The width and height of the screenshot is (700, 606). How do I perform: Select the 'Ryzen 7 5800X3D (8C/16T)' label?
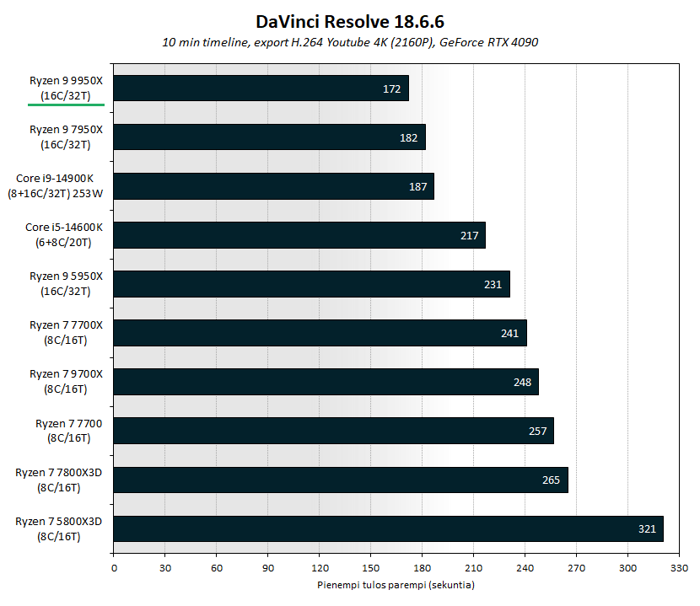[x=58, y=528]
